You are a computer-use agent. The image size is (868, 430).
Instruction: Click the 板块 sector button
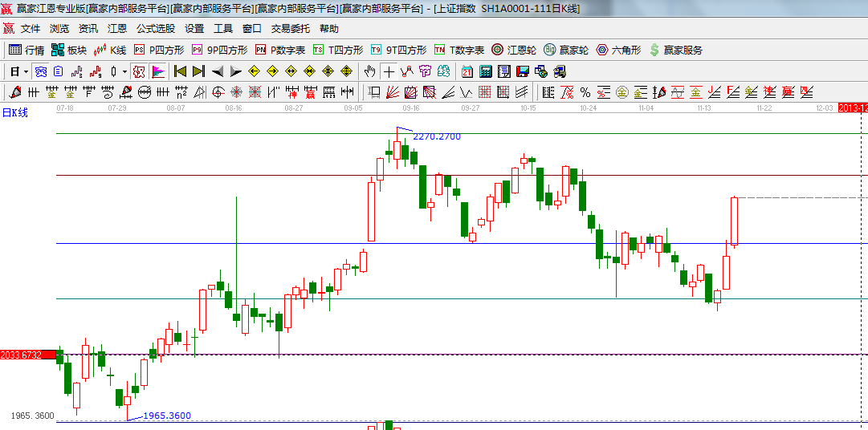tap(69, 50)
